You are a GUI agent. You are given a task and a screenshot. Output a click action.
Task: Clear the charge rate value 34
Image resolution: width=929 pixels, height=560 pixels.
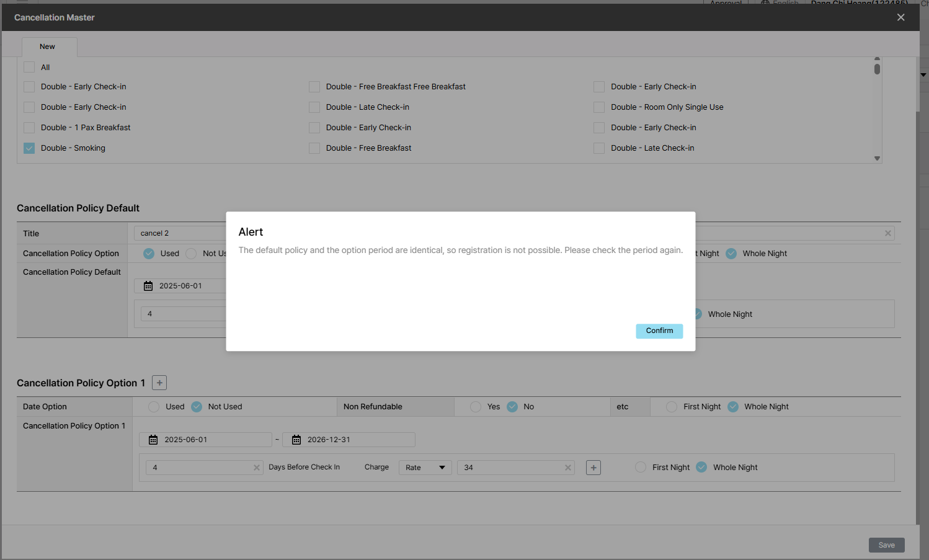pyautogui.click(x=567, y=468)
